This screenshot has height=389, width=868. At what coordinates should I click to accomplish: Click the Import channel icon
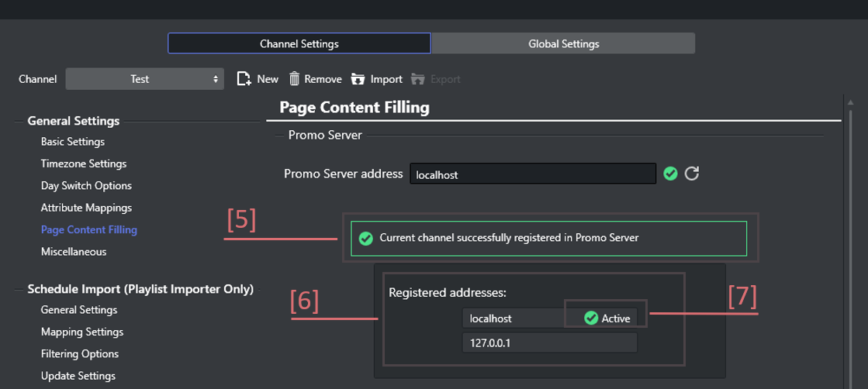[358, 79]
